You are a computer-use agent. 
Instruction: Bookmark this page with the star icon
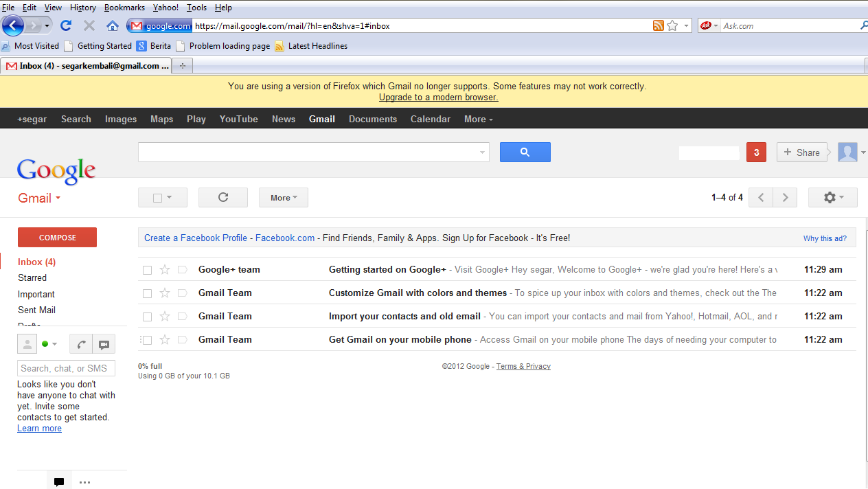click(672, 25)
